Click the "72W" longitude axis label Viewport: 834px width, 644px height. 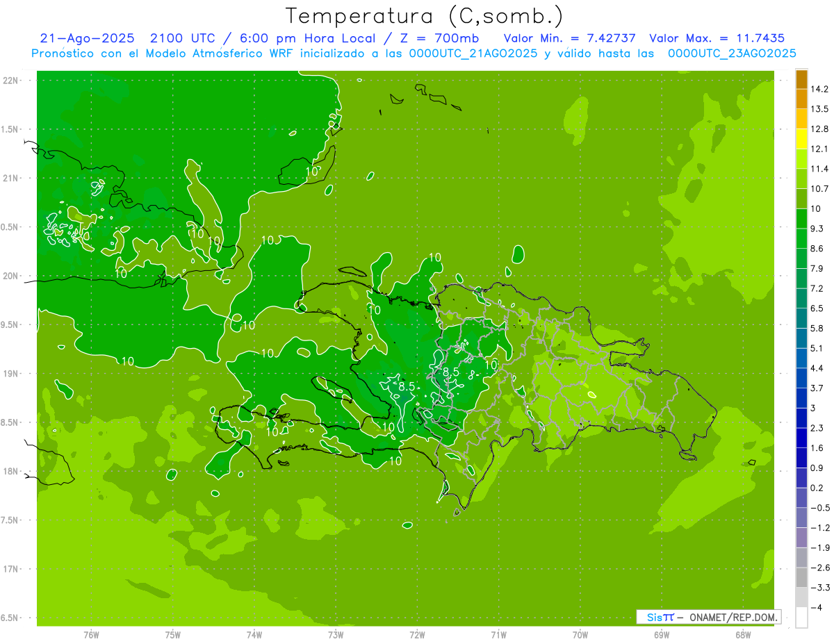[417, 634]
